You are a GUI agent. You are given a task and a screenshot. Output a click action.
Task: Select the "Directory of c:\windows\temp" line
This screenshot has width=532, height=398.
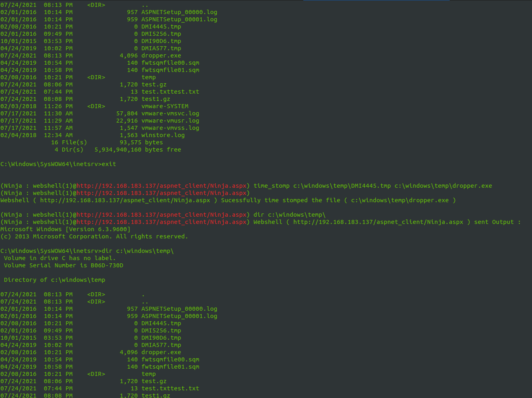coord(55,280)
